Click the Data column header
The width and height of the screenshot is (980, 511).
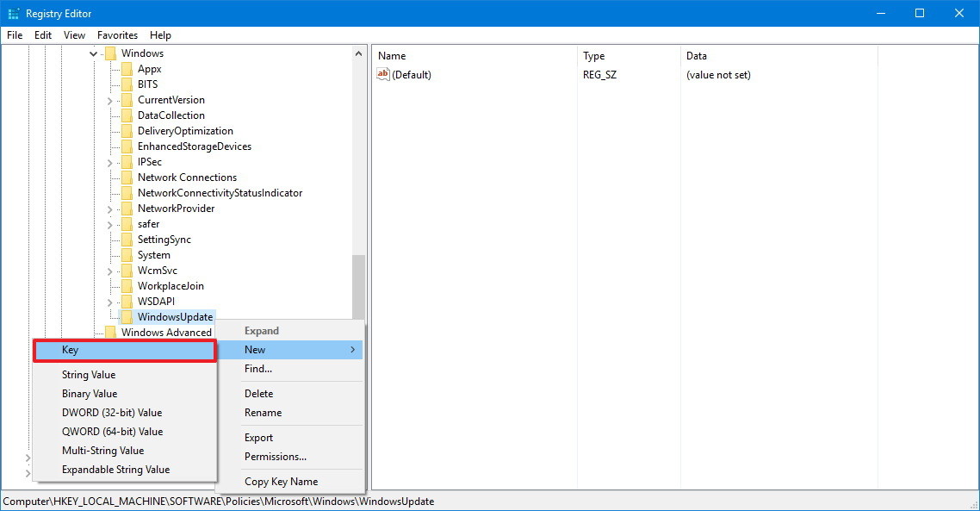click(696, 56)
